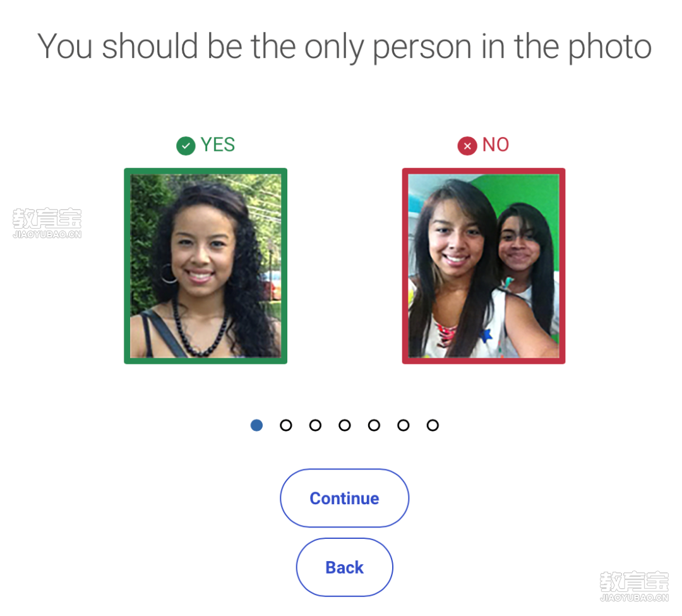Viewport: 682px width, 616px height.
Task: Go to the last page indicator dot
Action: pyautogui.click(x=433, y=425)
